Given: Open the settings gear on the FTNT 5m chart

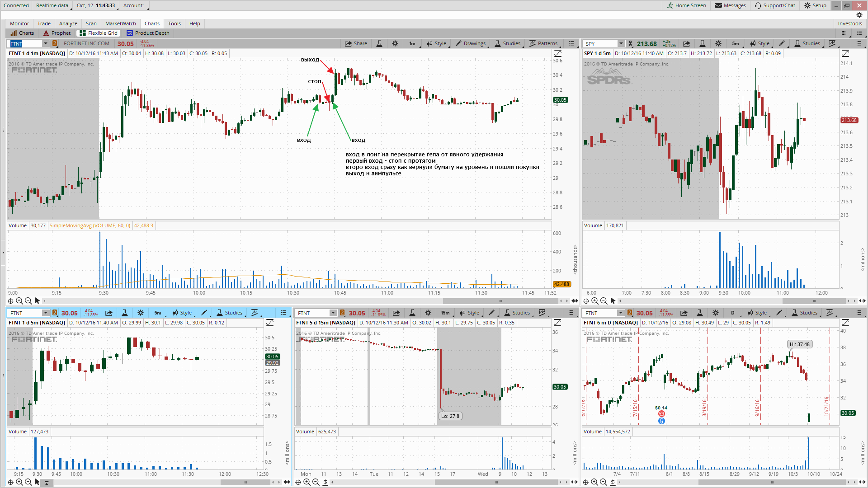Looking at the screenshot, I should 141,313.
